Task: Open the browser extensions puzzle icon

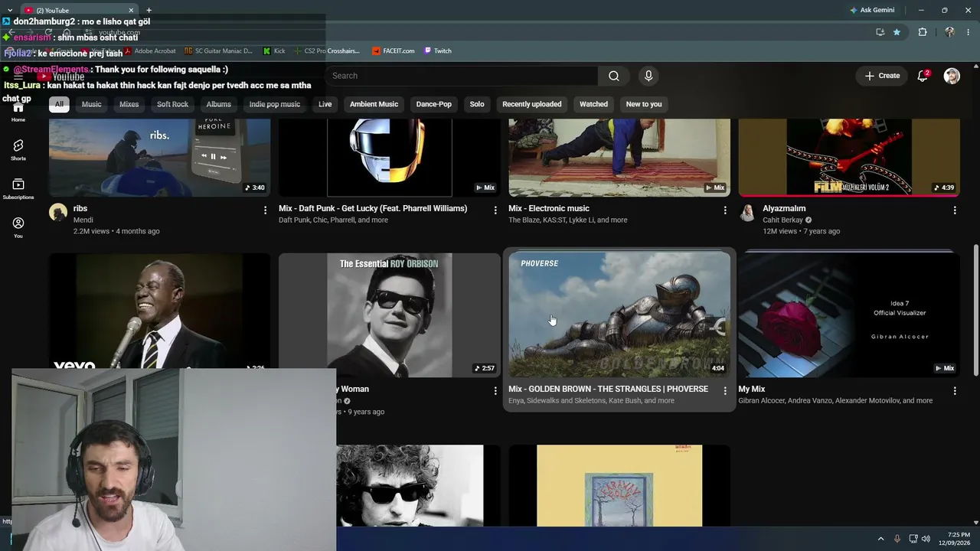Action: (923, 32)
